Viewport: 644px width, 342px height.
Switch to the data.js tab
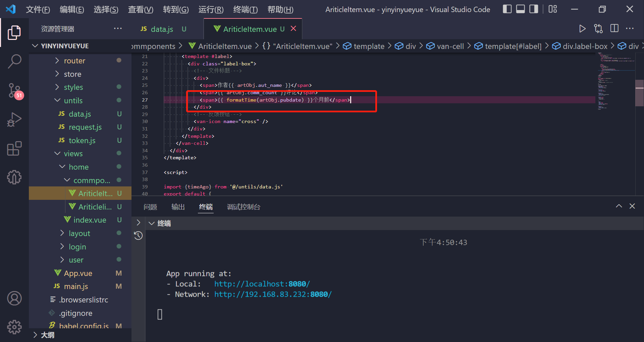pos(162,29)
